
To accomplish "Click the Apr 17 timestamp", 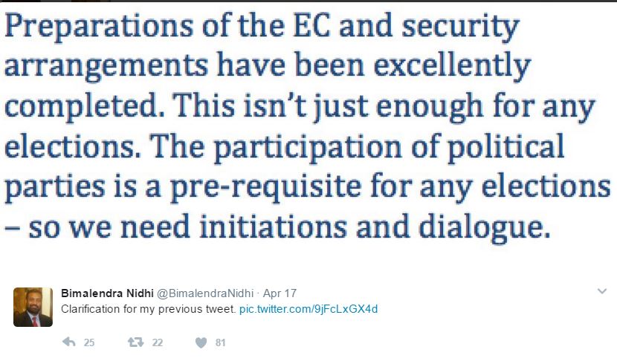I will coord(280,293).
